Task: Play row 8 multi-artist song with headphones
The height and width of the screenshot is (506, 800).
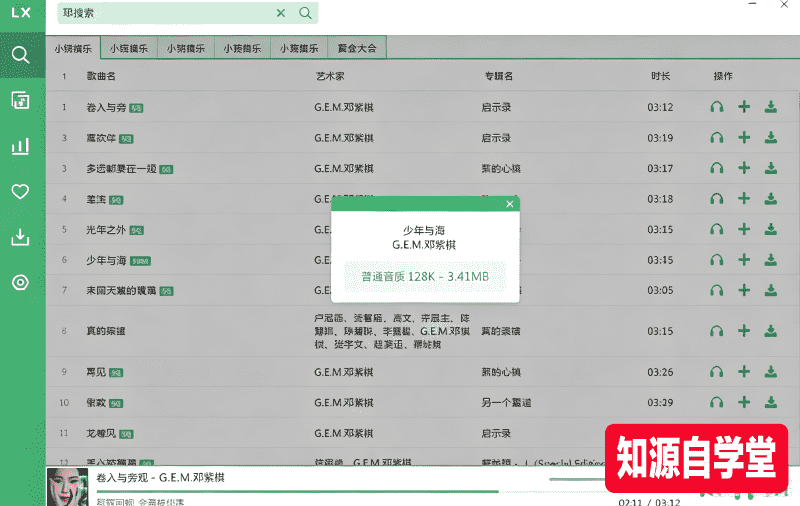Action: 717,331
